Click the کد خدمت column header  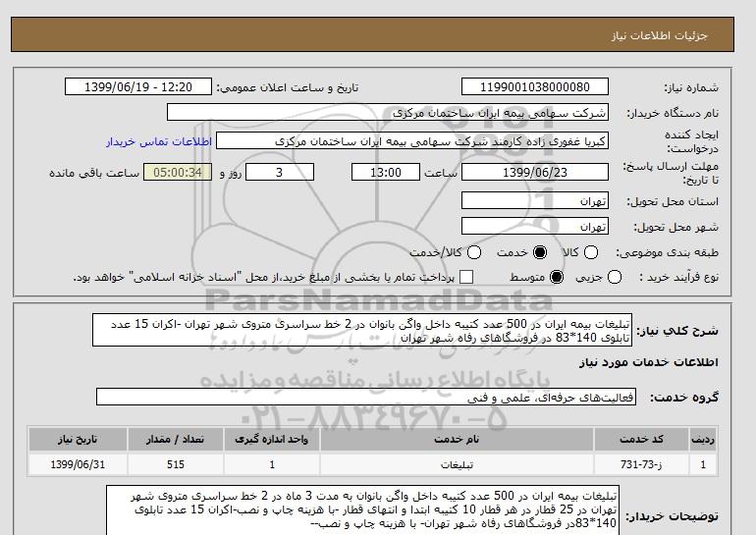click(641, 439)
